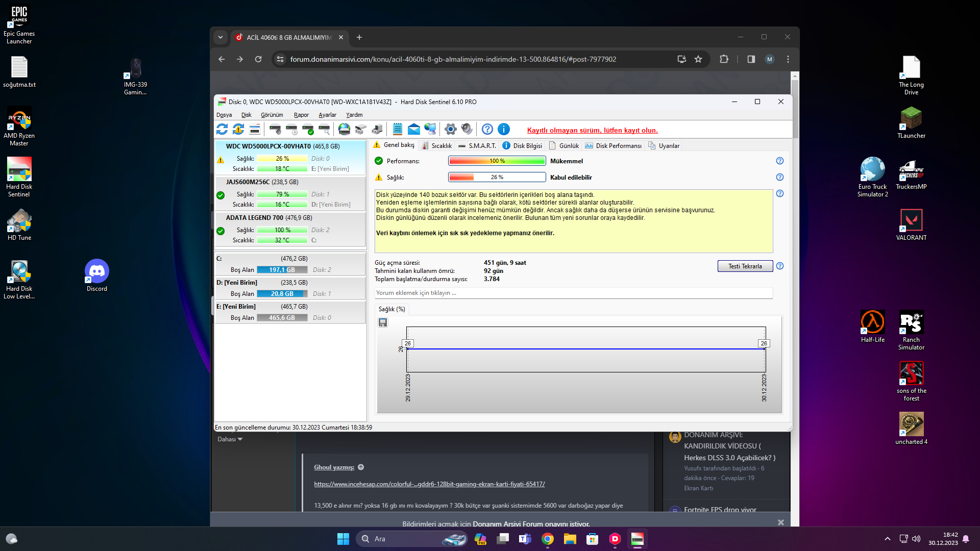Switch to the Sıcaklık tab
Screen dimensions: 980x551
437,145
